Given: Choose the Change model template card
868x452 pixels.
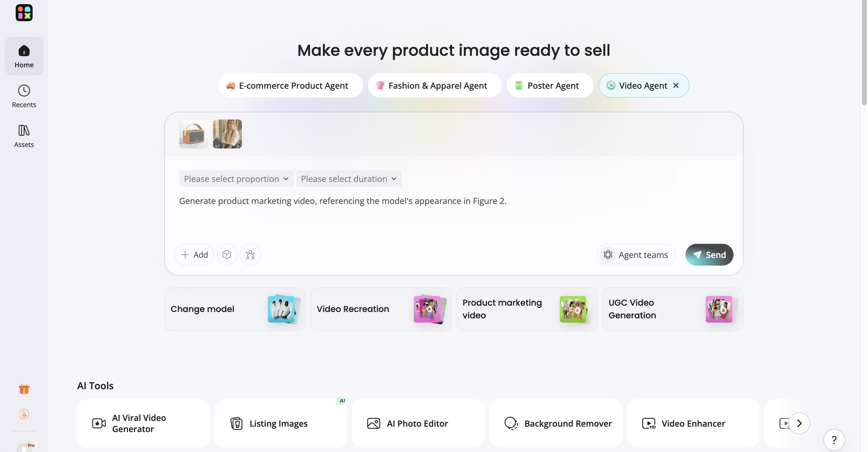Looking at the screenshot, I should [235, 309].
